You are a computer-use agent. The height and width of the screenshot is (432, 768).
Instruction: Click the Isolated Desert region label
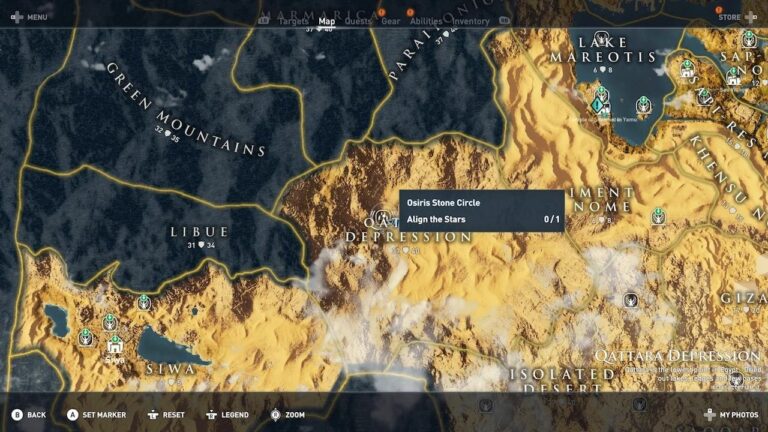(562, 382)
